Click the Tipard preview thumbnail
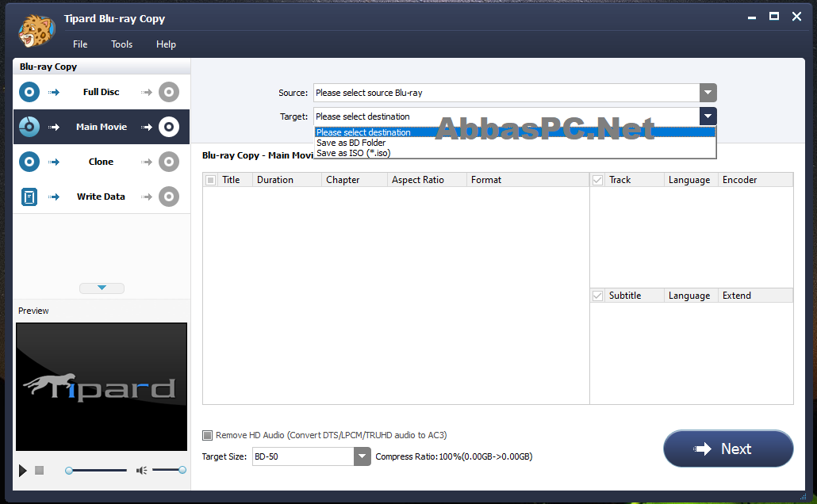Image resolution: width=817 pixels, height=504 pixels. click(102, 387)
